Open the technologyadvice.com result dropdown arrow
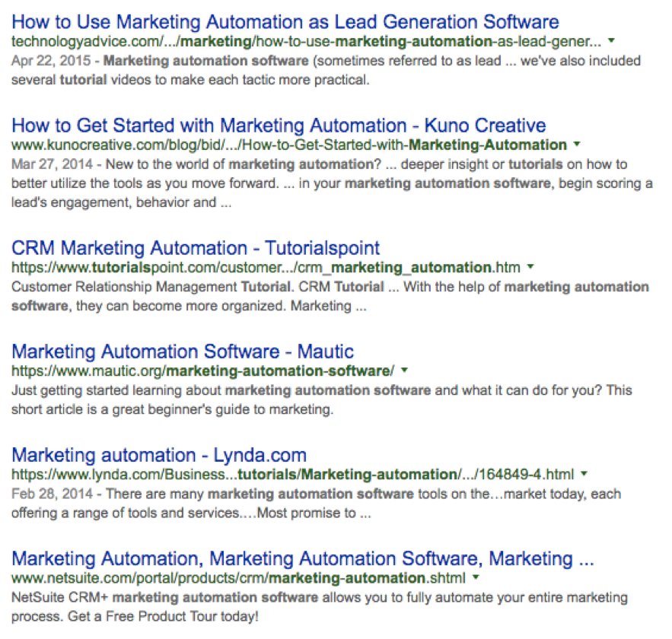The width and height of the screenshot is (672, 639). click(612, 40)
